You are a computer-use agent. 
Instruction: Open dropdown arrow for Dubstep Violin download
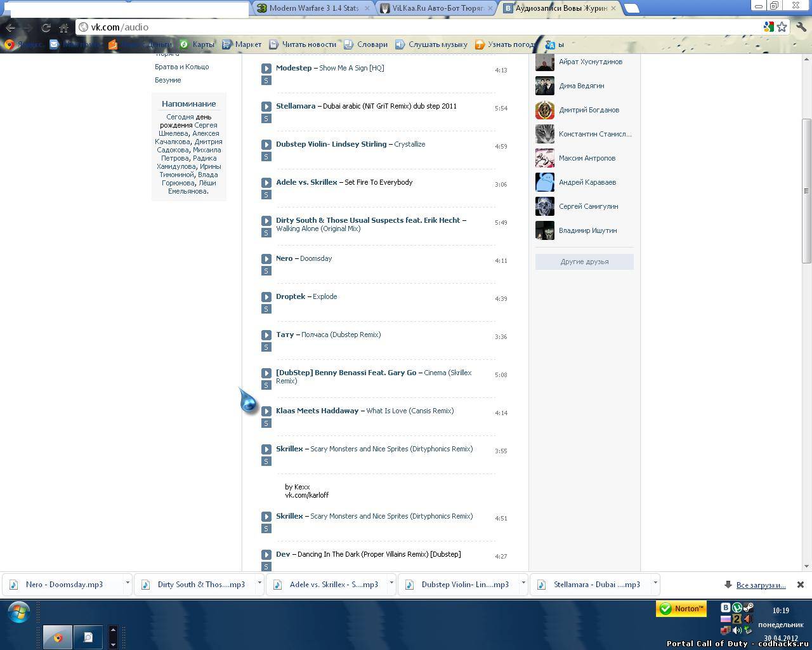click(x=523, y=583)
